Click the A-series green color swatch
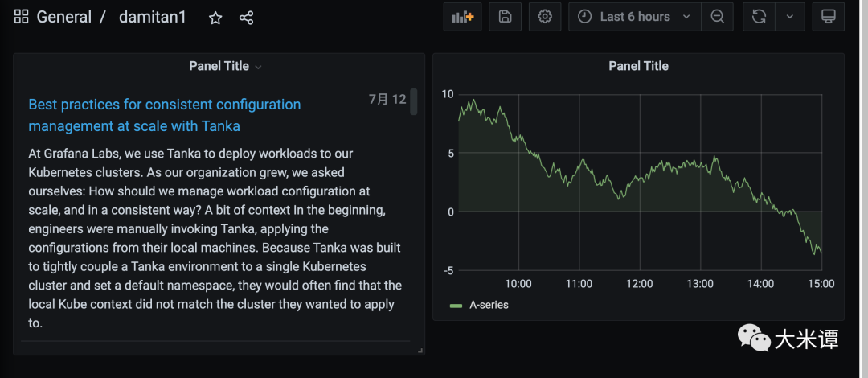Image resolution: width=868 pixels, height=378 pixels. (457, 306)
